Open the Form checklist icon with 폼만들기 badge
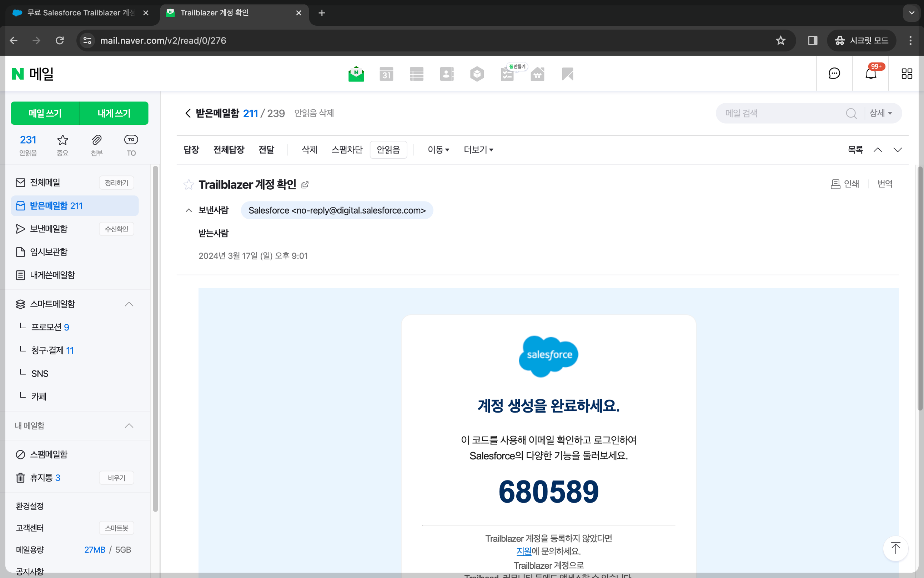Image resolution: width=924 pixels, height=578 pixels. click(x=507, y=74)
